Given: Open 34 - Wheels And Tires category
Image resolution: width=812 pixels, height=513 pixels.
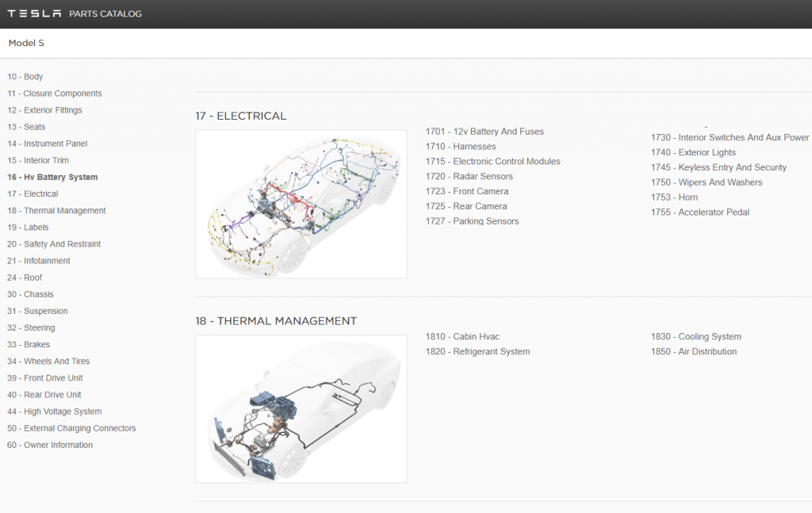Looking at the screenshot, I should click(48, 361).
